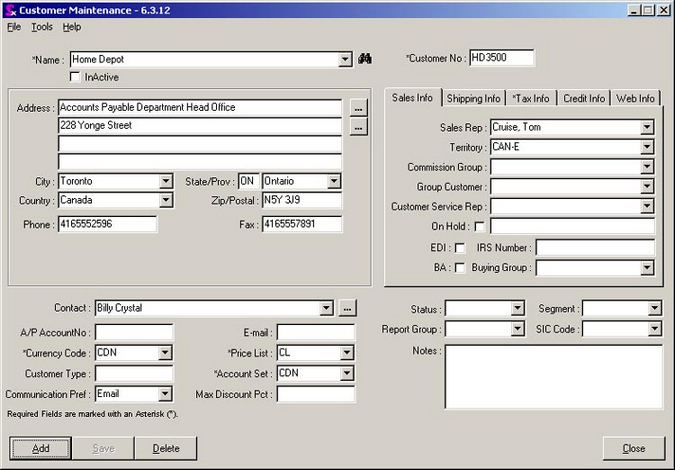Check the BA checkbox
This screenshot has width=675, height=470.
[x=460, y=268]
